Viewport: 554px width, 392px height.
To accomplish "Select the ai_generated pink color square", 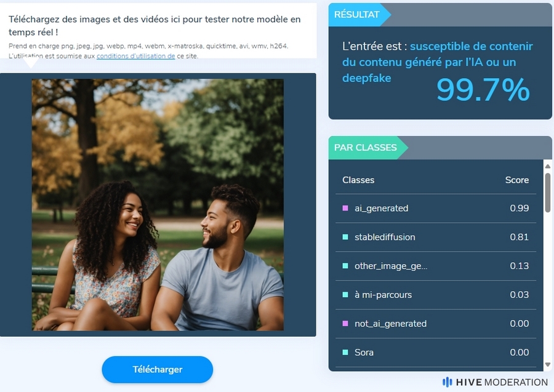I will coord(345,209).
